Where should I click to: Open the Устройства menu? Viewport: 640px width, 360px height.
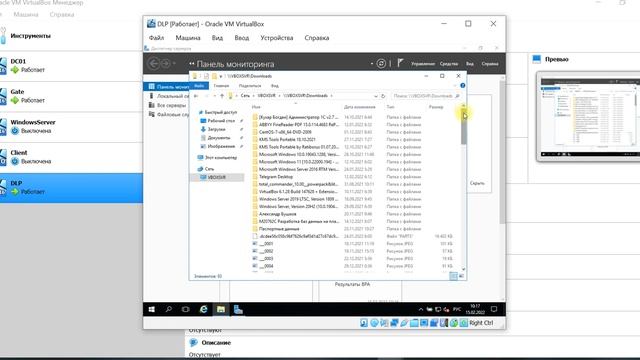tap(277, 38)
